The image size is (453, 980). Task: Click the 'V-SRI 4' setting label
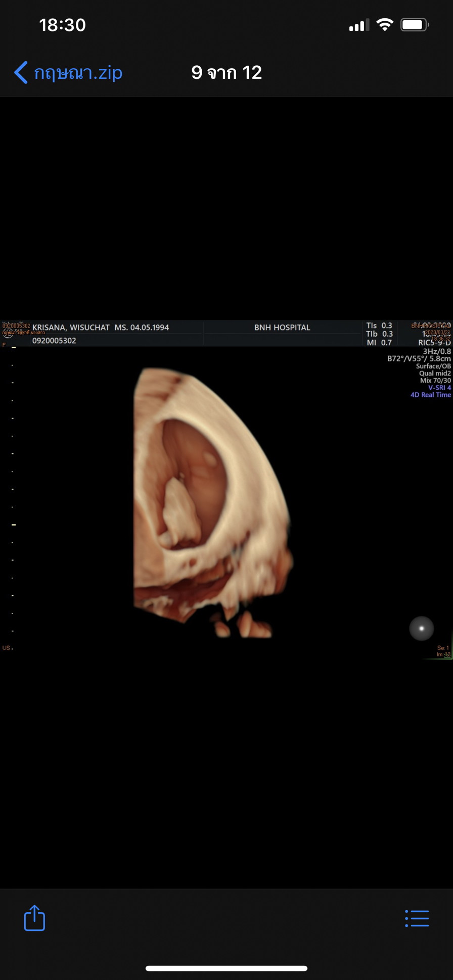[439, 388]
